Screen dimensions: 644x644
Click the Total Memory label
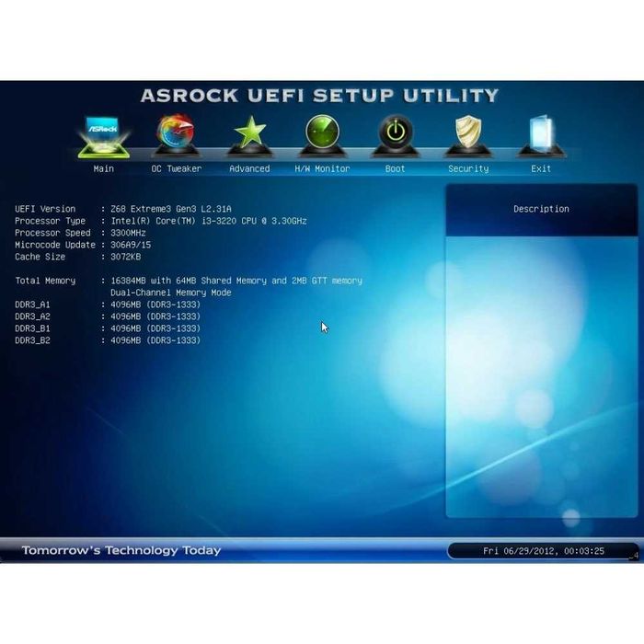click(x=45, y=281)
